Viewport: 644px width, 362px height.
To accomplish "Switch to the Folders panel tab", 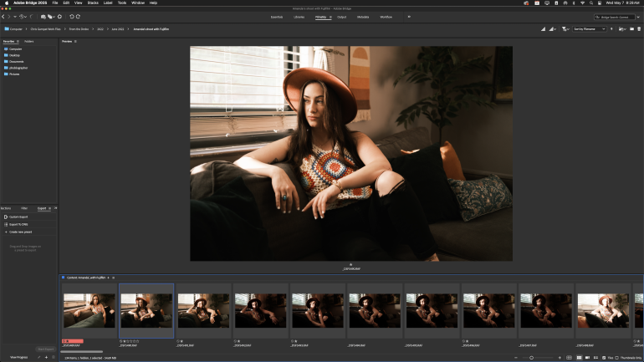I will [x=28, y=42].
